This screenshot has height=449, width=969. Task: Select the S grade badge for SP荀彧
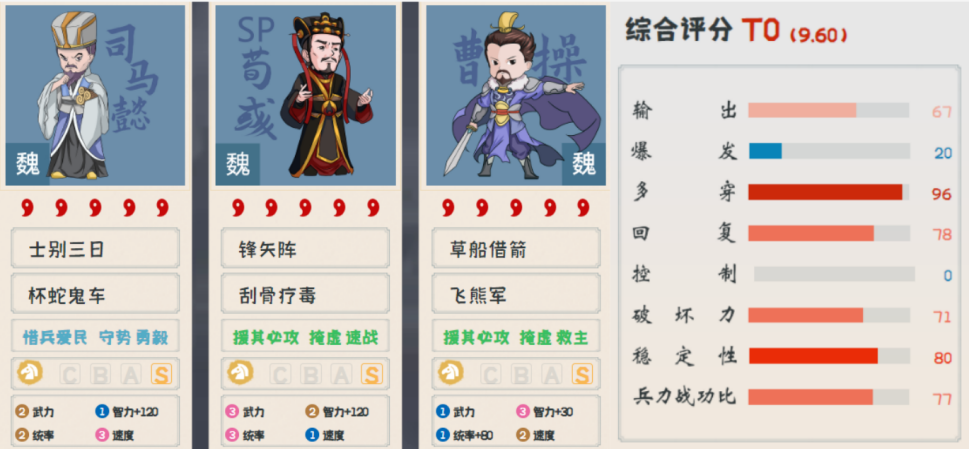coord(371,374)
